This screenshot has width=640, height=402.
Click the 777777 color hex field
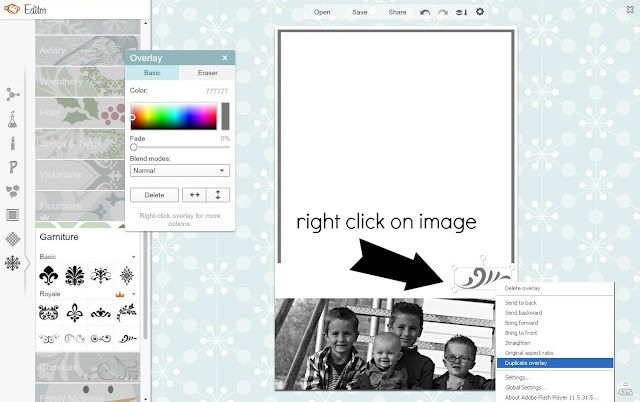click(x=217, y=91)
